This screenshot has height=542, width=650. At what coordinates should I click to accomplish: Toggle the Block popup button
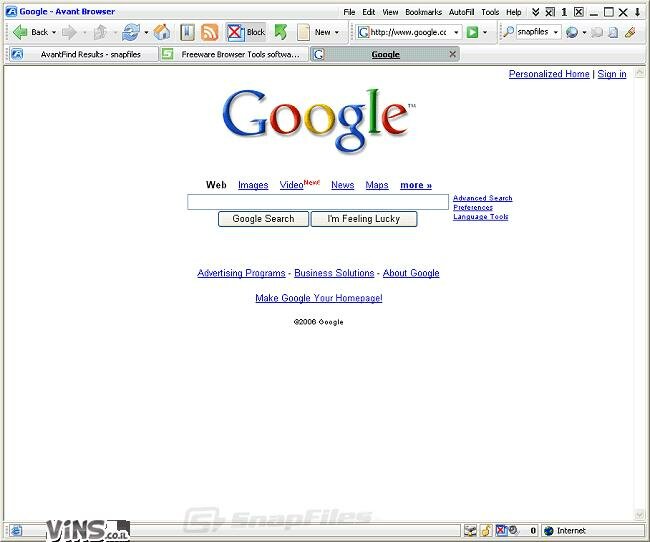coord(247,32)
